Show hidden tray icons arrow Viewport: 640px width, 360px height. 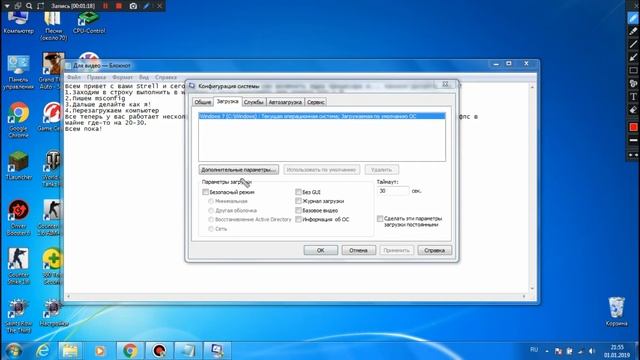[x=547, y=351]
